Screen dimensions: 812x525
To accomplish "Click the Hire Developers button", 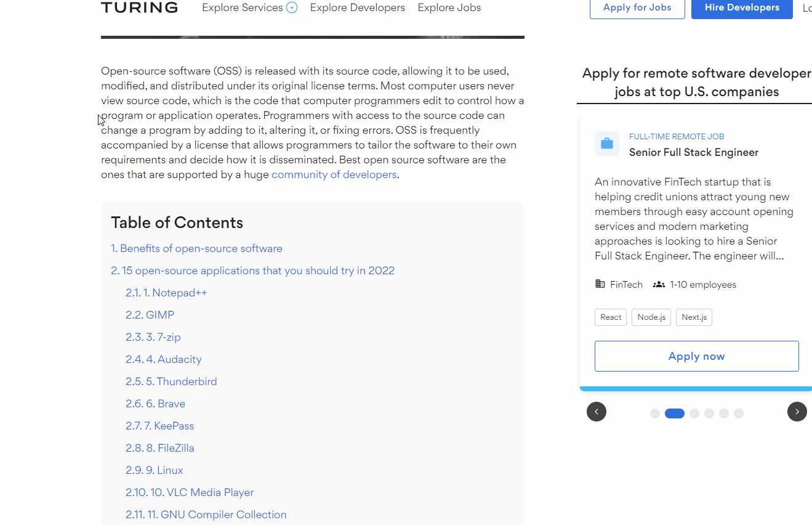I will (742, 8).
